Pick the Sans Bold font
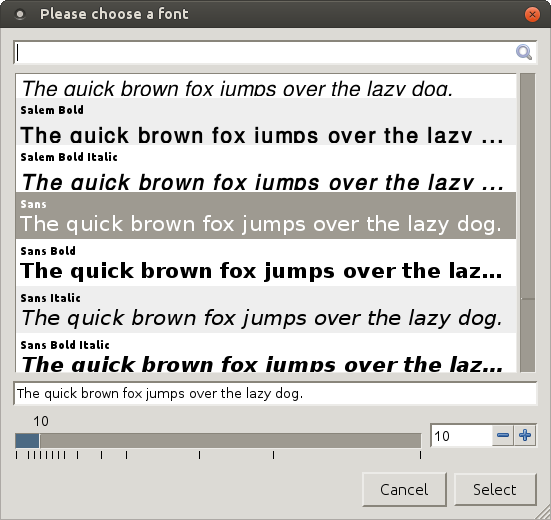The image size is (551, 520). (x=266, y=262)
